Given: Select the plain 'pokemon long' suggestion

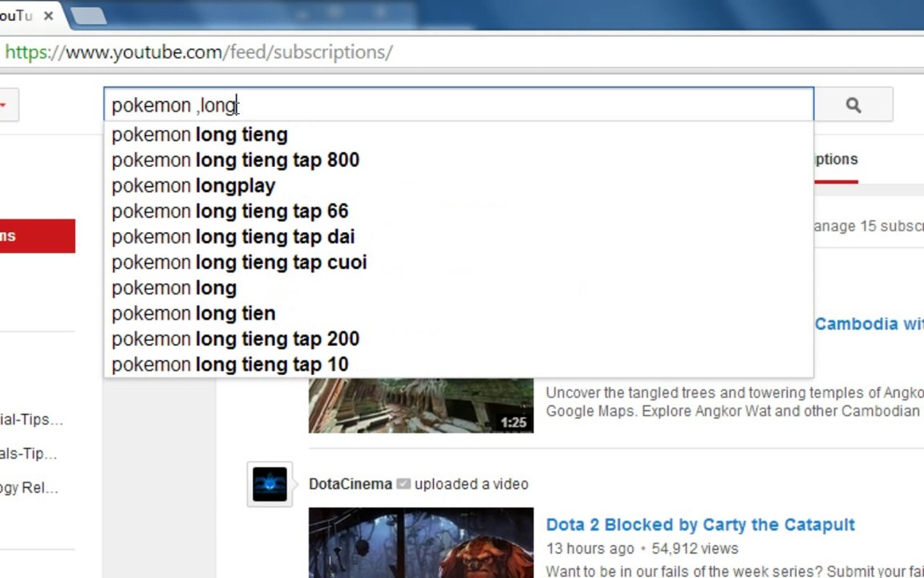Looking at the screenshot, I should coord(459,288).
